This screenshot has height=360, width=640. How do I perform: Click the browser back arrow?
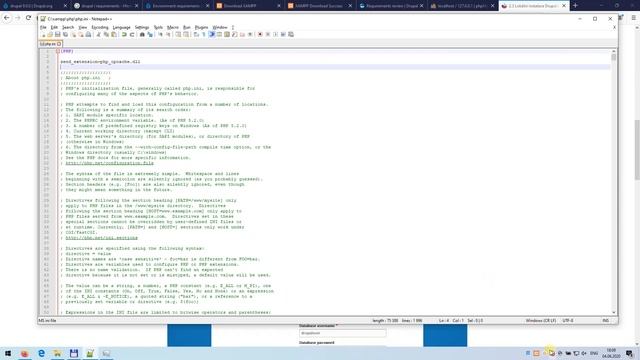coord(7,18)
